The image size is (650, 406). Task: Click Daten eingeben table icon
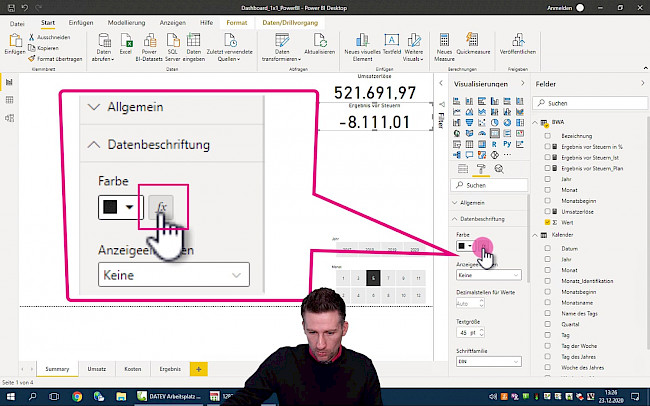pos(194,41)
